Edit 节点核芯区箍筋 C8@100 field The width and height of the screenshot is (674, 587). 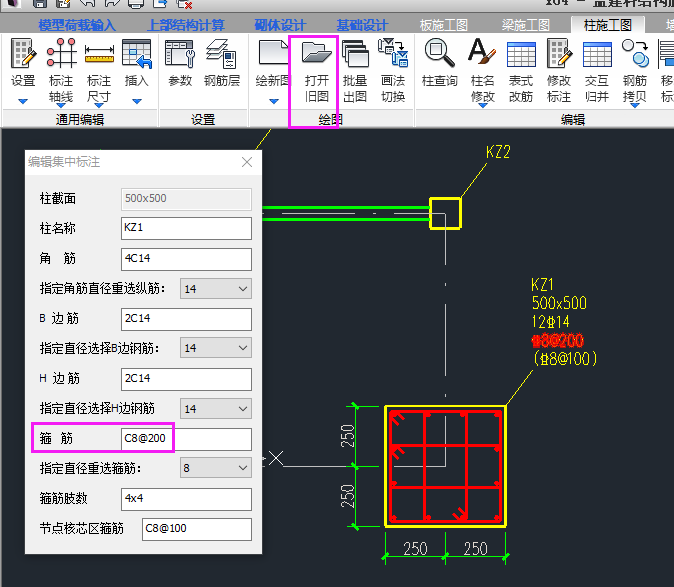click(197, 529)
